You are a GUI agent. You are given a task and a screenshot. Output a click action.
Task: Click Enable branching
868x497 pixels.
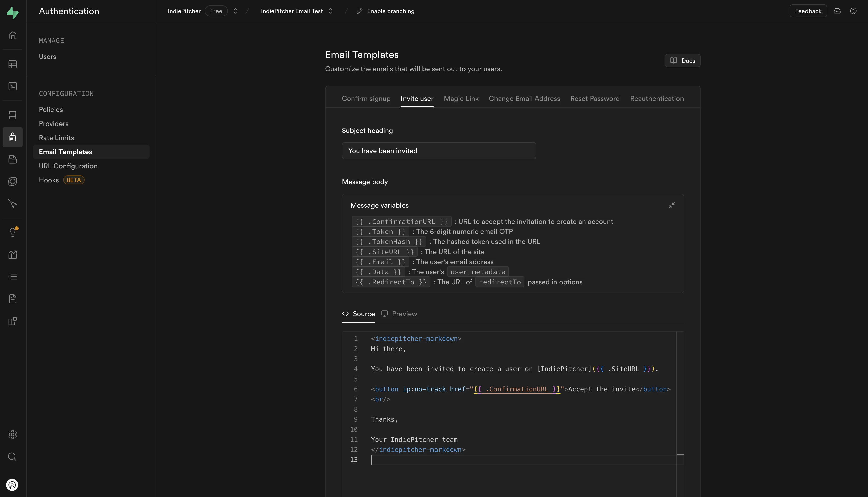(x=390, y=11)
